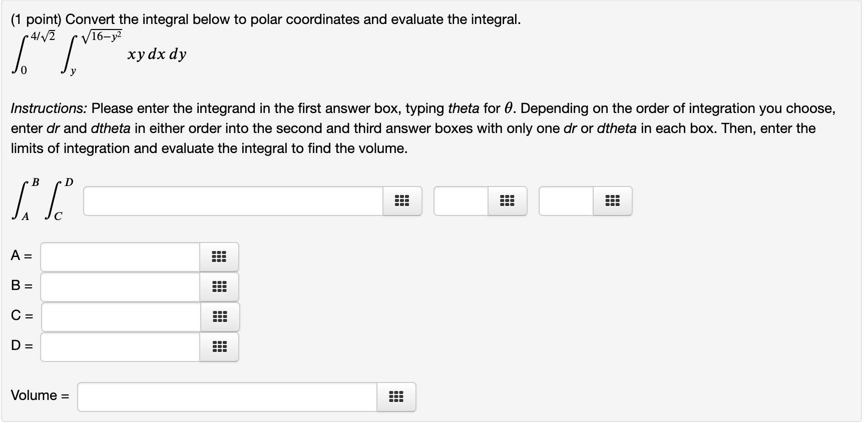Click inside the integrand answer box
This screenshot has height=423, width=868.
pos(230,201)
